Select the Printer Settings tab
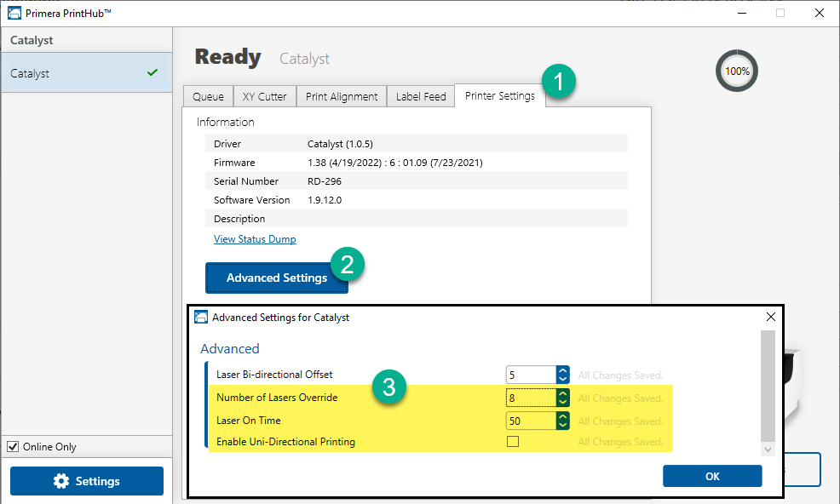The image size is (840, 504). [x=500, y=95]
